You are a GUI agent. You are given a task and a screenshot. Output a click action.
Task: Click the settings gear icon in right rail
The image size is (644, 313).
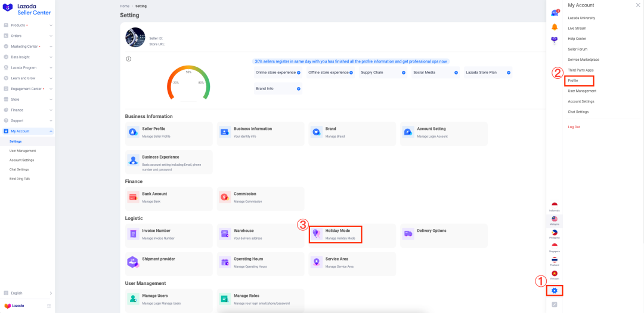555,291
